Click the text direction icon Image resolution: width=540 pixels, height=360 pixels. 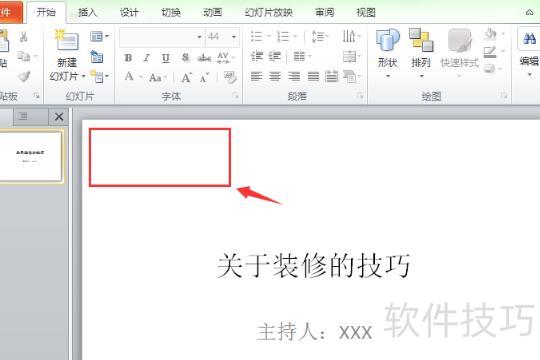tap(349, 36)
